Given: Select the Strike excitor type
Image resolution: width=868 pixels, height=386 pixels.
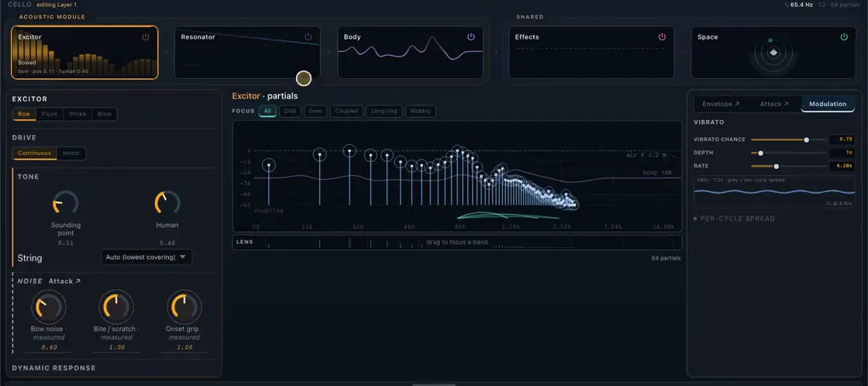Looking at the screenshot, I should (77, 114).
